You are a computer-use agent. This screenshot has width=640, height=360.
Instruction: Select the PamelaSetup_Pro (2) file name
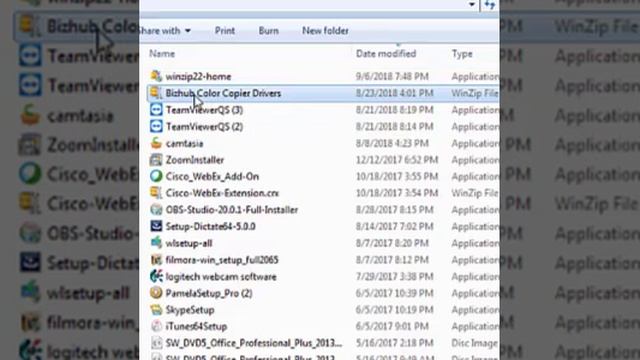[x=209, y=293]
